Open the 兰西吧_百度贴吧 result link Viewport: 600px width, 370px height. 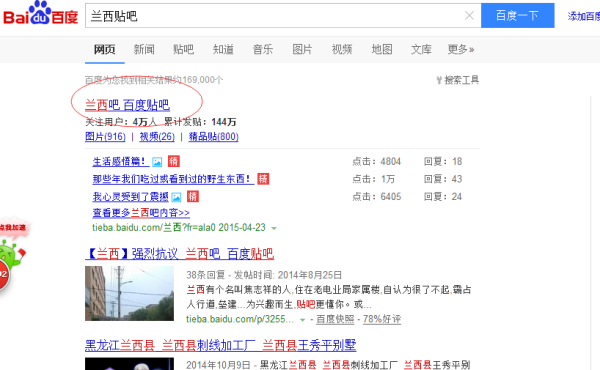(127, 105)
